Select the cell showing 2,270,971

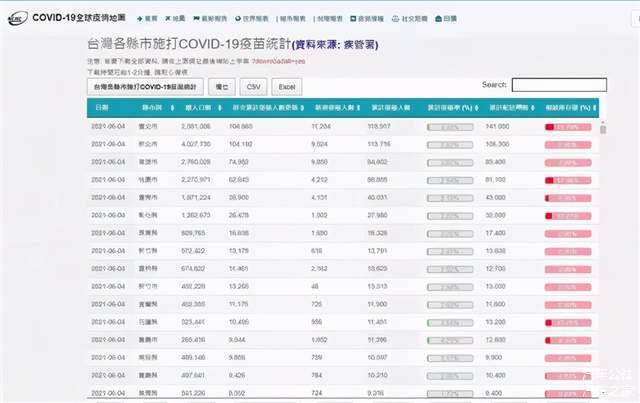tap(196, 180)
